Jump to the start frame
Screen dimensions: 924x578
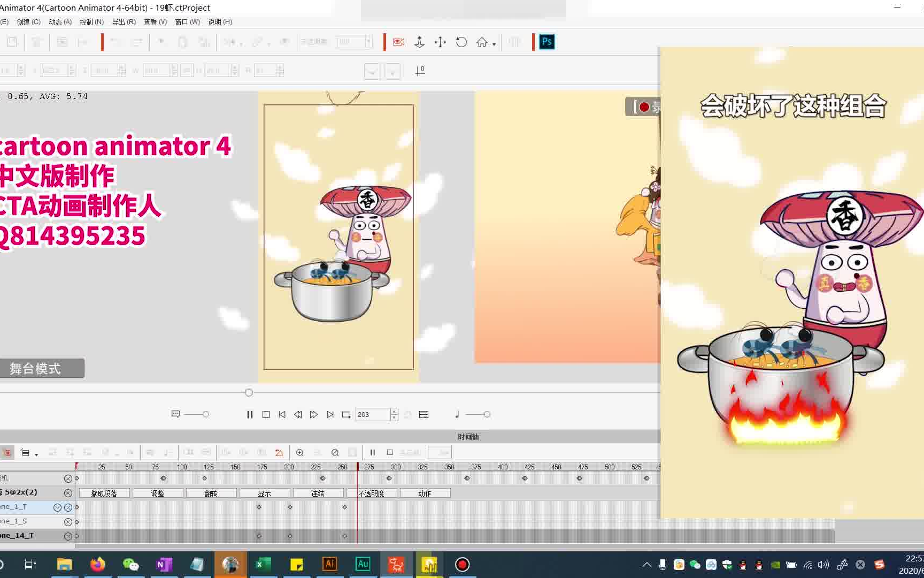pyautogui.click(x=282, y=414)
